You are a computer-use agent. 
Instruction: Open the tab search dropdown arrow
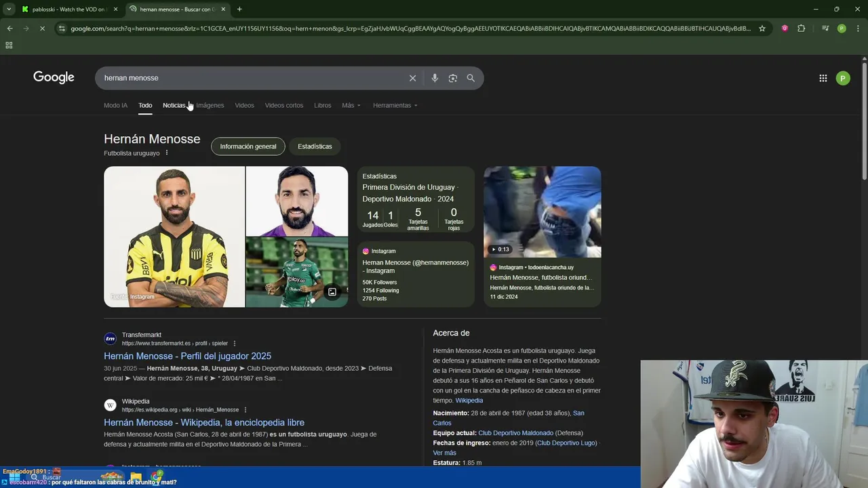click(9, 9)
